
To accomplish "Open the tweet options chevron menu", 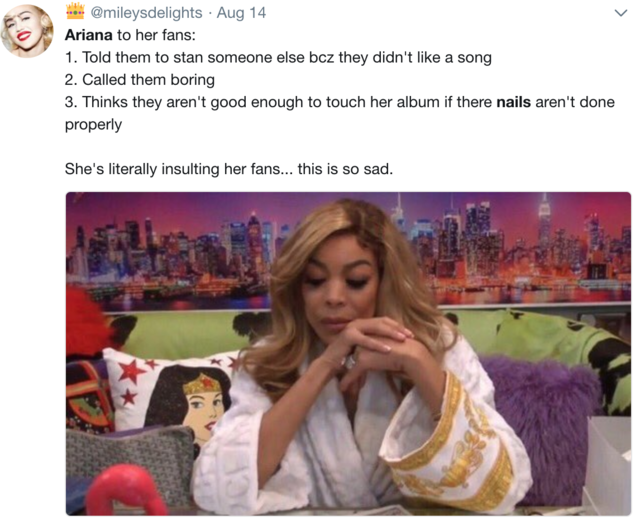I will pos(621,13).
